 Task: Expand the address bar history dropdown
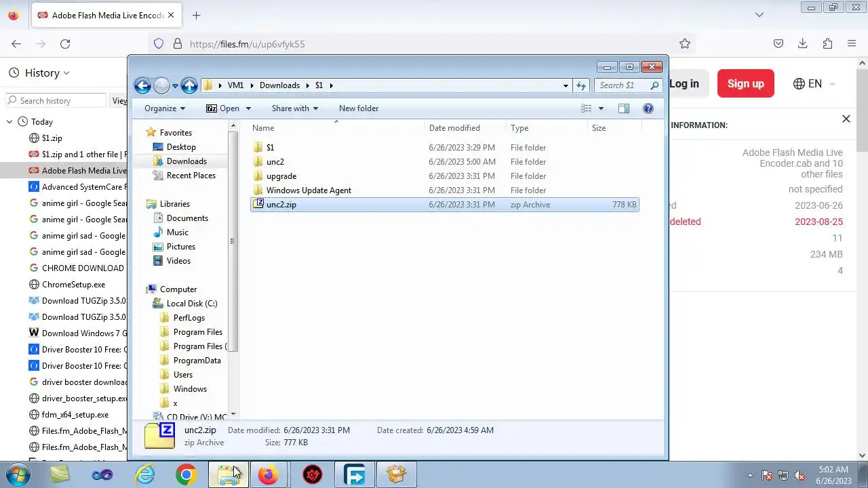click(566, 85)
